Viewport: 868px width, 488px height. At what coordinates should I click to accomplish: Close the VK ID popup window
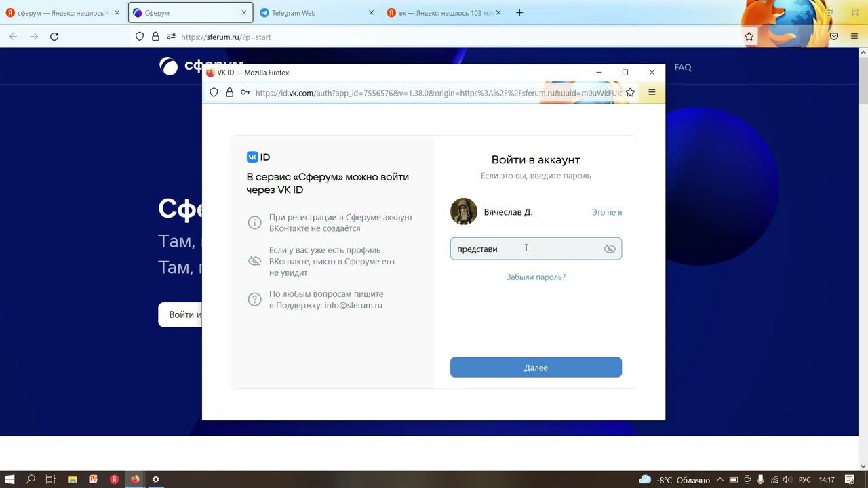point(652,73)
